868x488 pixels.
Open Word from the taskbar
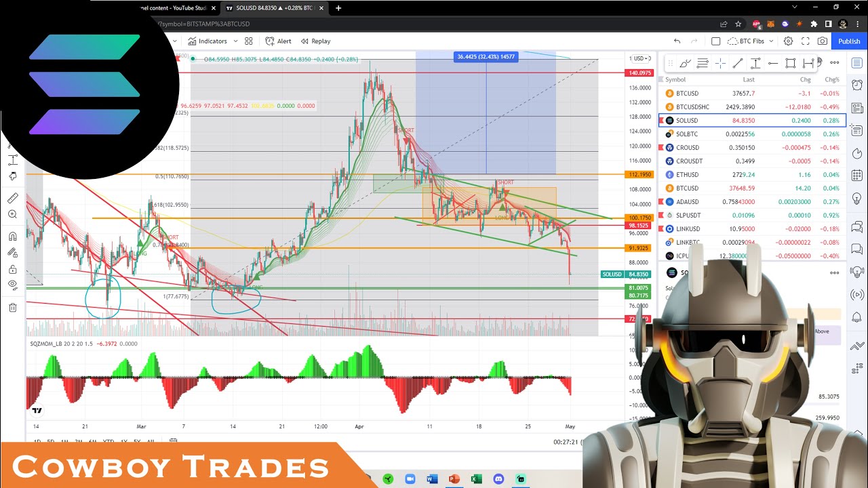click(x=432, y=479)
